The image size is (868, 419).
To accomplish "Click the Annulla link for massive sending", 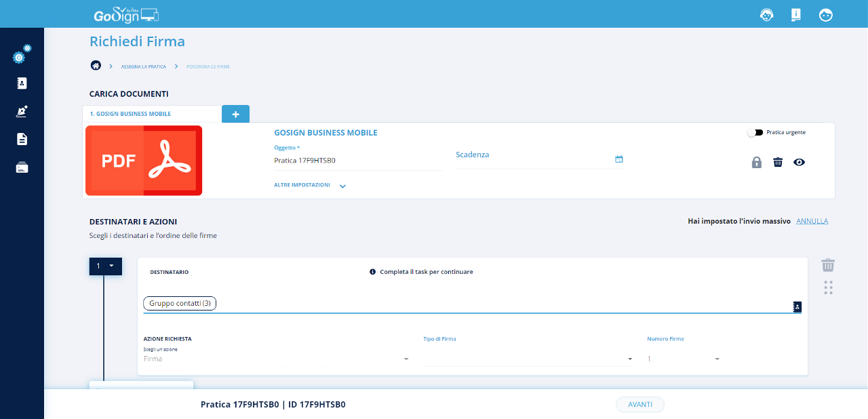I will 812,221.
